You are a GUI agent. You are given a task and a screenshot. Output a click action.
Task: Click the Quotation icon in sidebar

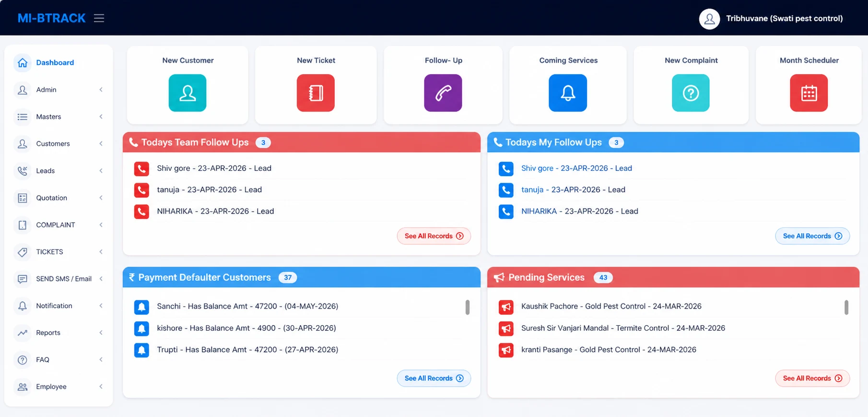tap(23, 198)
